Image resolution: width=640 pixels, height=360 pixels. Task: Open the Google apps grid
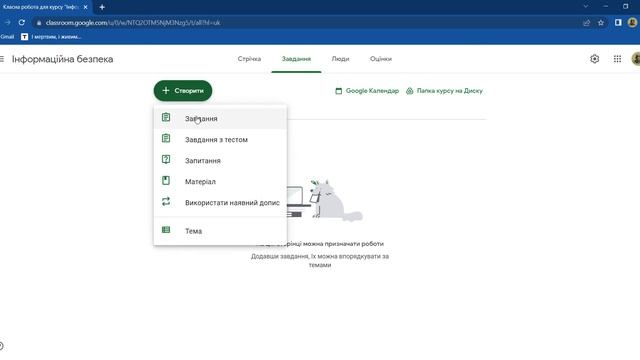(617, 59)
